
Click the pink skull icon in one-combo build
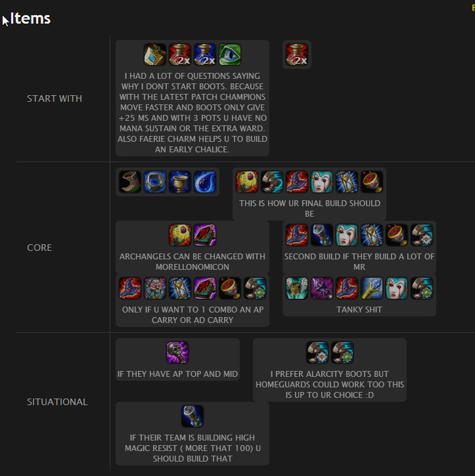click(155, 288)
